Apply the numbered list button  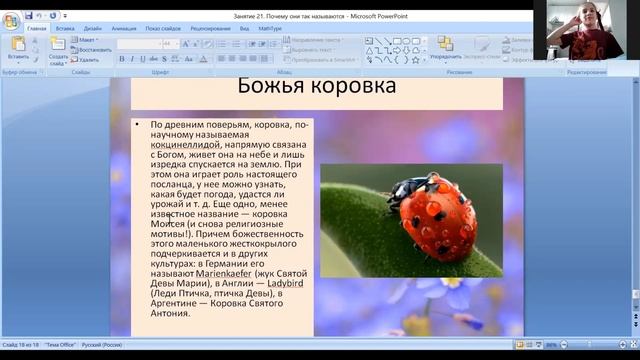pos(236,44)
